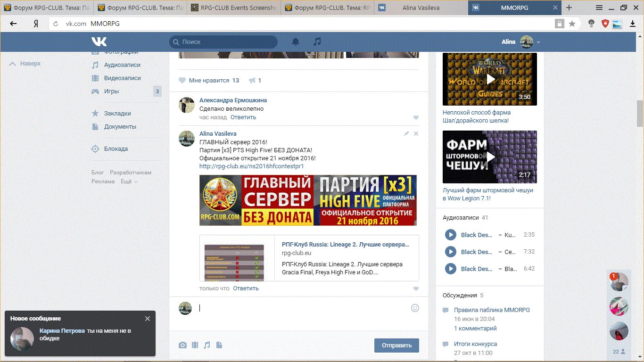Play the Black Des... track lasting 7:32

tap(451, 252)
